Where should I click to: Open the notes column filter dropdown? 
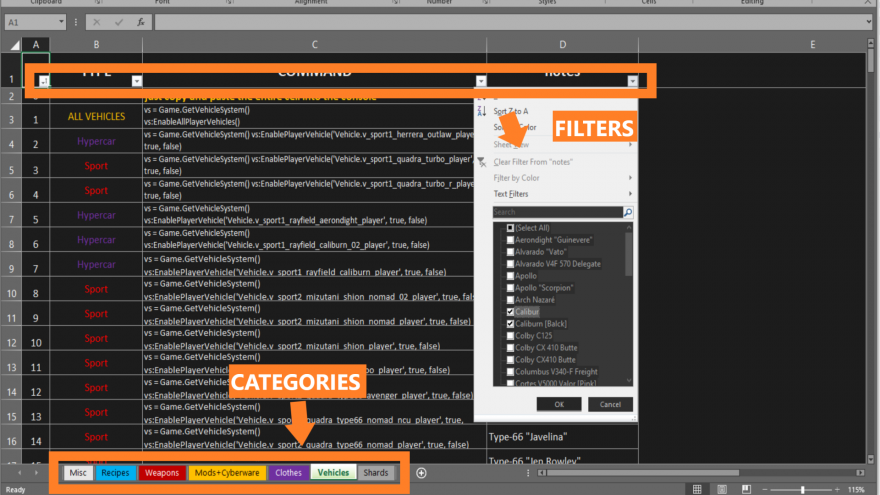pos(632,81)
